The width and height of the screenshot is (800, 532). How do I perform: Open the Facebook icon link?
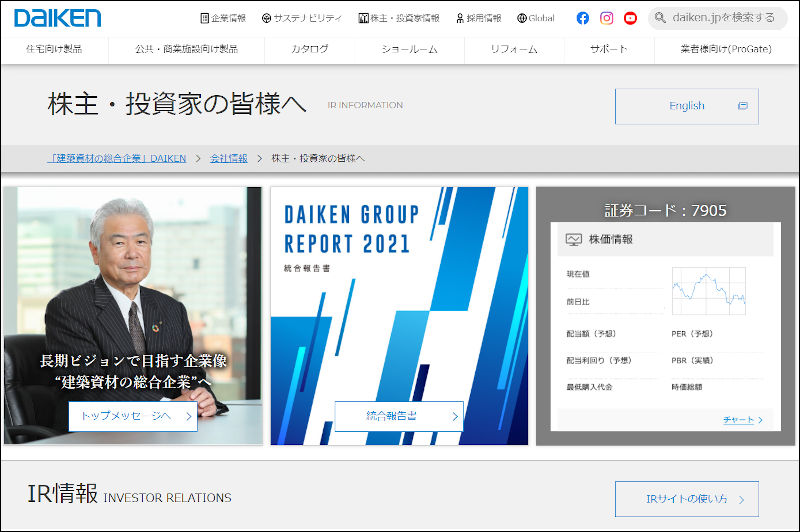[x=583, y=18]
